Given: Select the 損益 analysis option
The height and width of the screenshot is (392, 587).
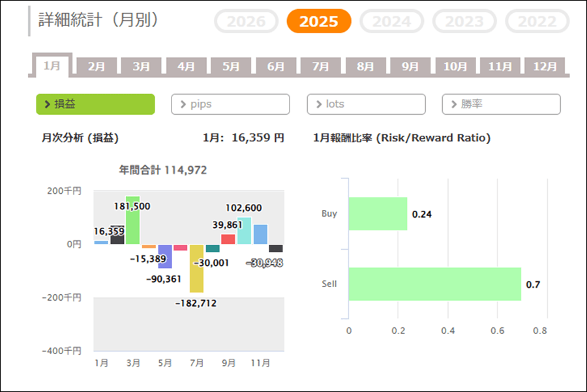Looking at the screenshot, I should pyautogui.click(x=95, y=104).
